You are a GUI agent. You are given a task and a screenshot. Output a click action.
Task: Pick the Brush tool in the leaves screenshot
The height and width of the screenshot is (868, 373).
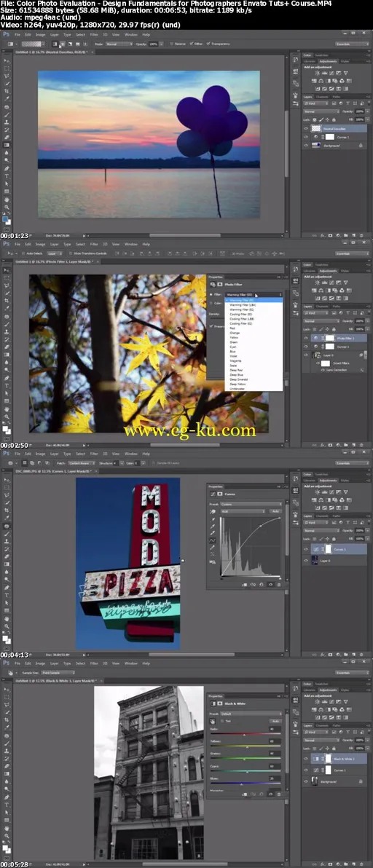(x=7, y=324)
